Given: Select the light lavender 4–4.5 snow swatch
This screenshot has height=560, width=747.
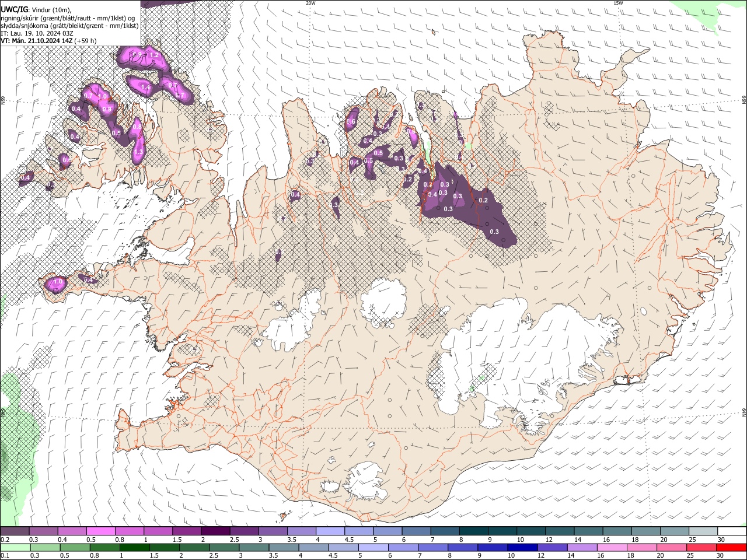Looking at the screenshot, I should pos(329,531).
